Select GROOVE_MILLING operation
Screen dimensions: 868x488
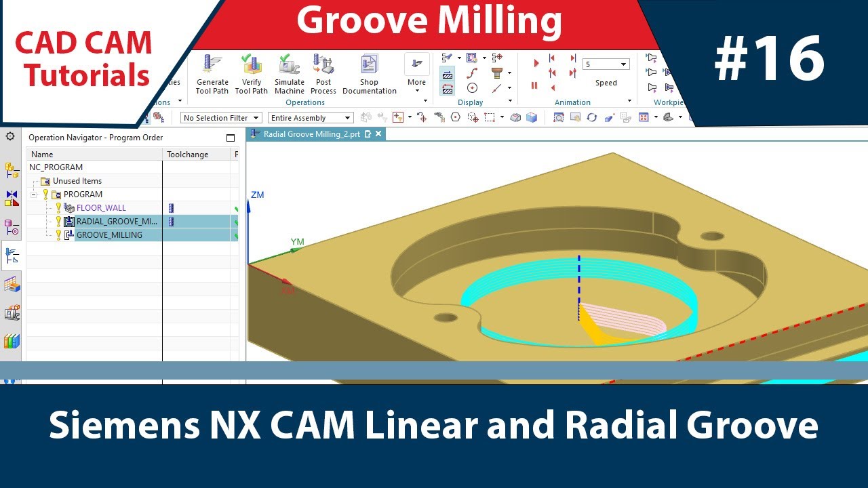coord(109,235)
